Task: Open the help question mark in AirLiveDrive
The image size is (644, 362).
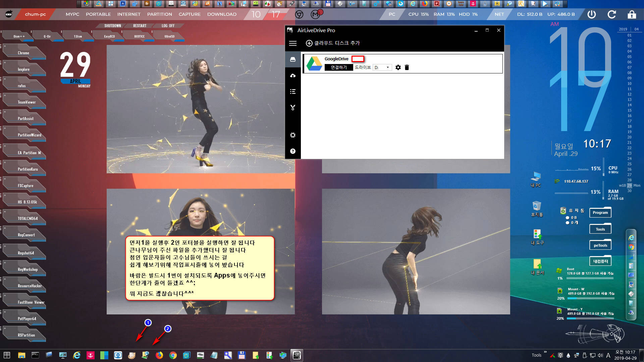Action: [293, 151]
